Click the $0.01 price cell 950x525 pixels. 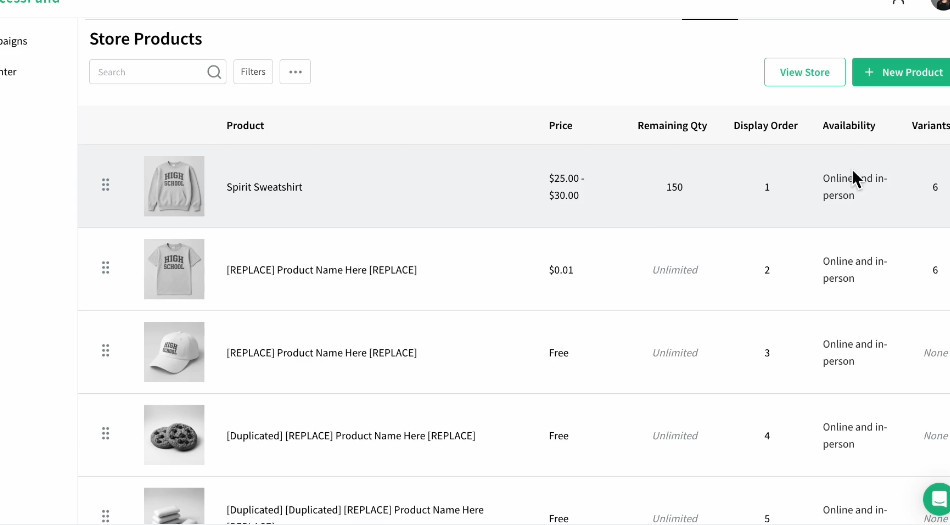(561, 270)
